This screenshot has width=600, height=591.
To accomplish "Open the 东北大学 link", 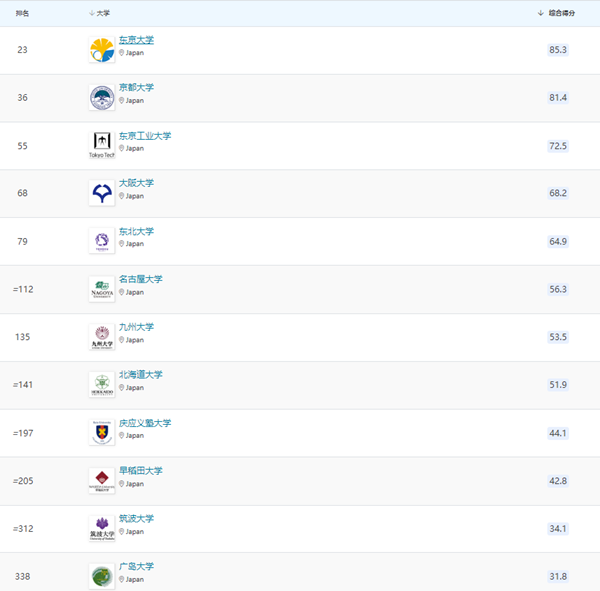I will [136, 231].
